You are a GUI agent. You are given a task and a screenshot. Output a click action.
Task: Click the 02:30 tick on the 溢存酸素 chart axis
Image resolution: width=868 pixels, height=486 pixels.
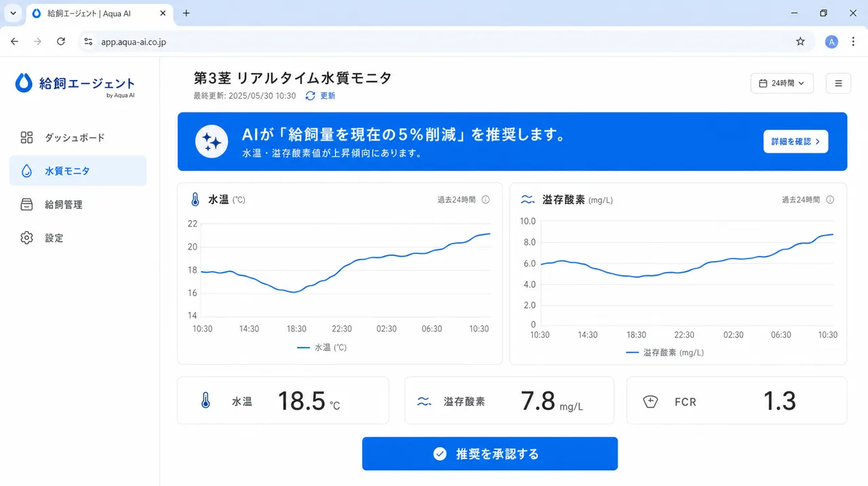coord(734,335)
